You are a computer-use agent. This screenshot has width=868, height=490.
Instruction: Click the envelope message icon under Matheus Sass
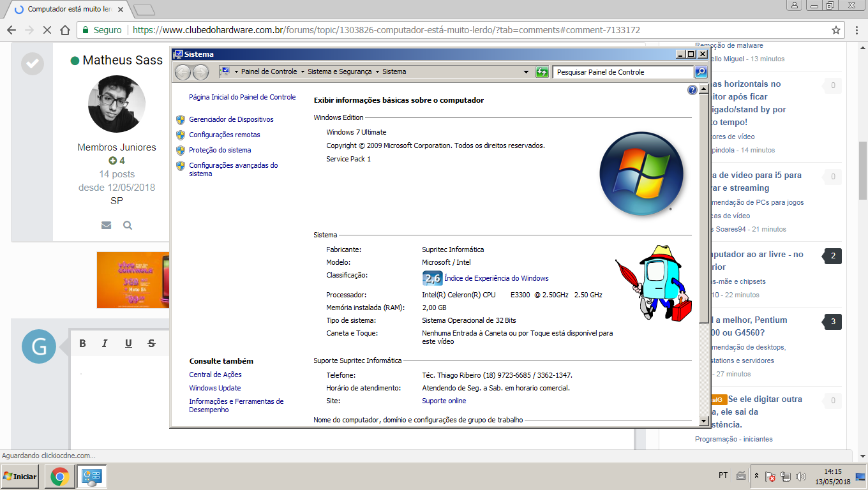pos(106,225)
